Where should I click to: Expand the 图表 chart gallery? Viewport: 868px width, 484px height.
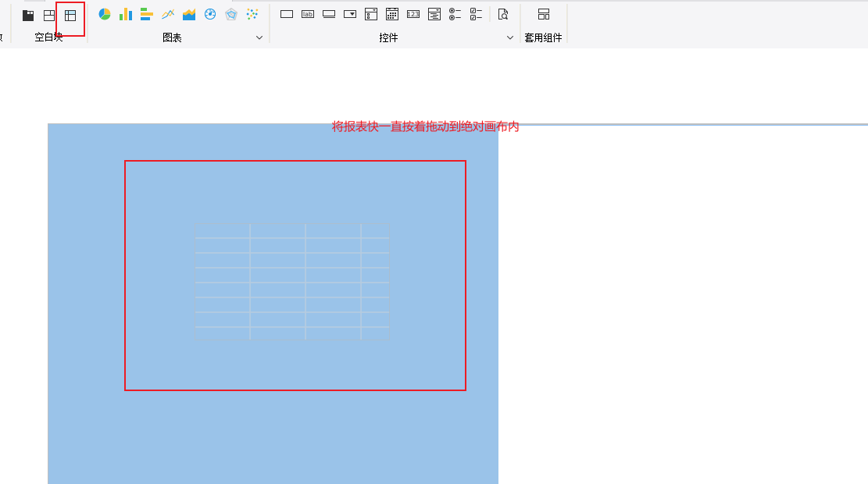tap(259, 37)
